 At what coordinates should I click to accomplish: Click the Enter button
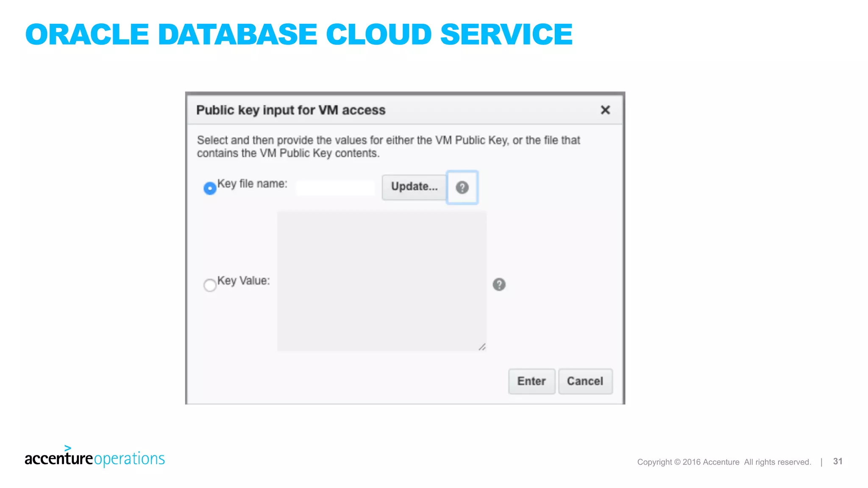531,381
